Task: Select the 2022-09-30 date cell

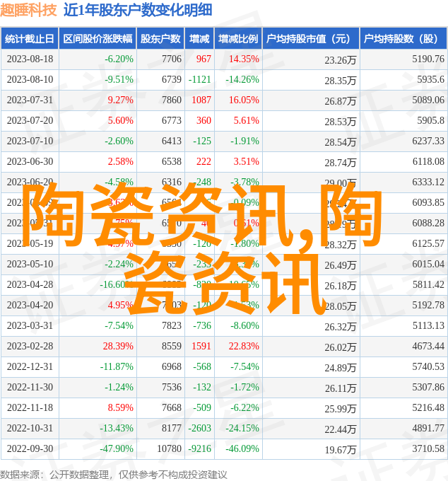Action: pyautogui.click(x=30, y=449)
